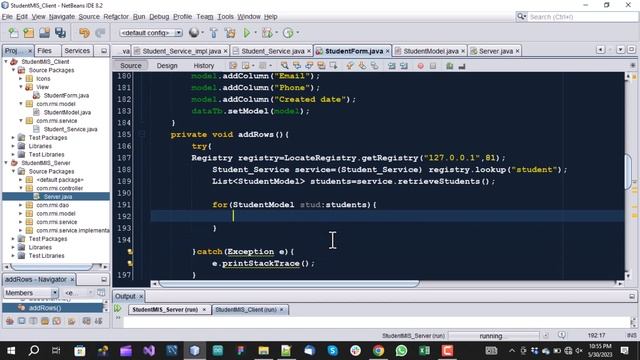Open the Window menu
This screenshot has width=640, height=360.
point(249,16)
